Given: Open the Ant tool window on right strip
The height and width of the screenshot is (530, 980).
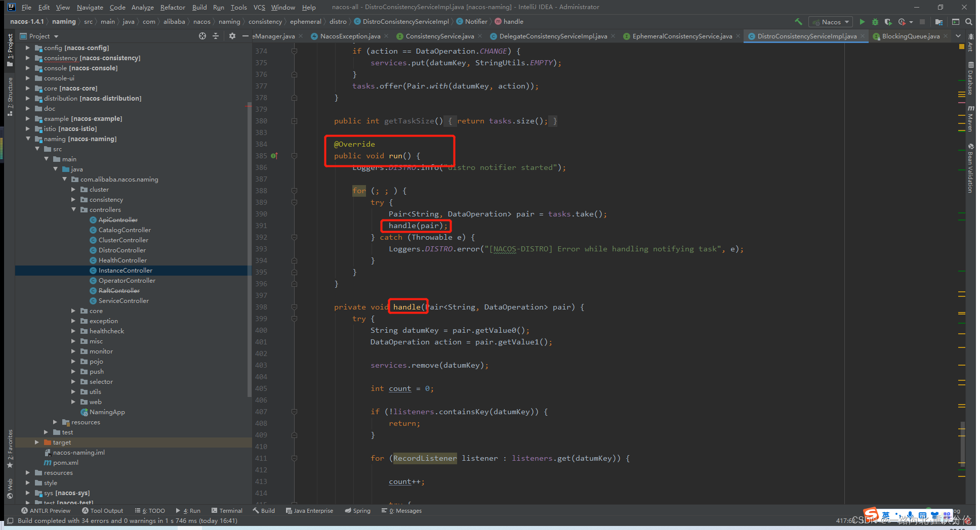Looking at the screenshot, I should (970, 43).
